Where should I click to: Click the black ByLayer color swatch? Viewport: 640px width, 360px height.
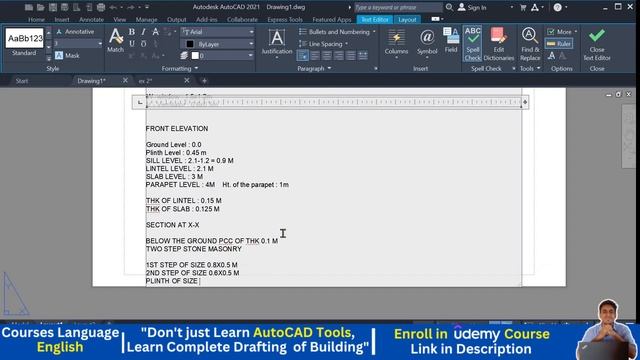pos(190,44)
